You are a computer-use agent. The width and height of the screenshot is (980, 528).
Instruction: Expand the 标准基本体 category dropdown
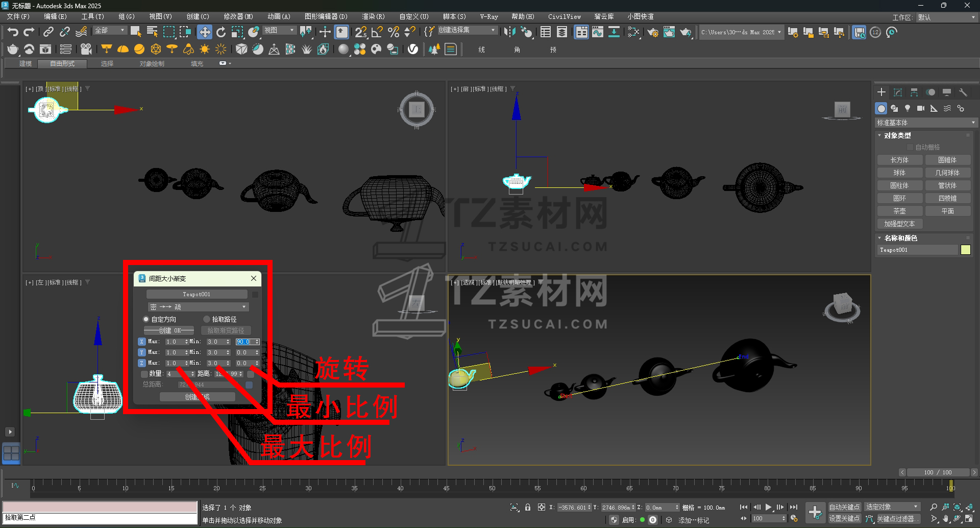point(925,123)
